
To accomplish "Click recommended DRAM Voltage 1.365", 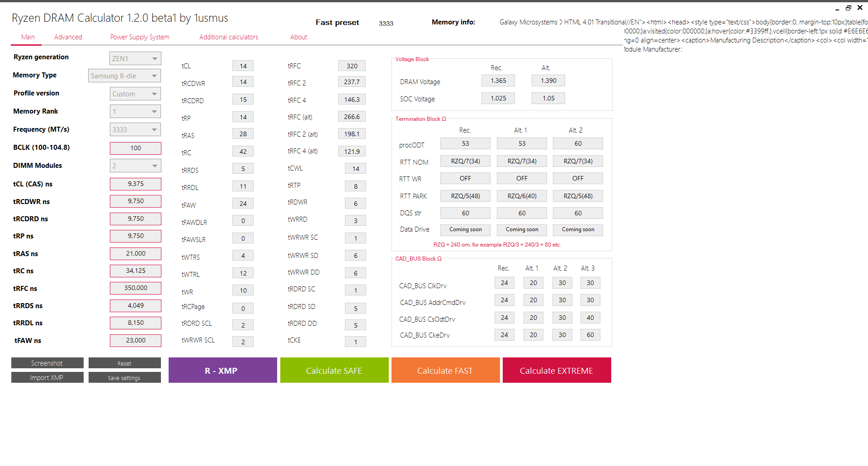I will pos(498,81).
